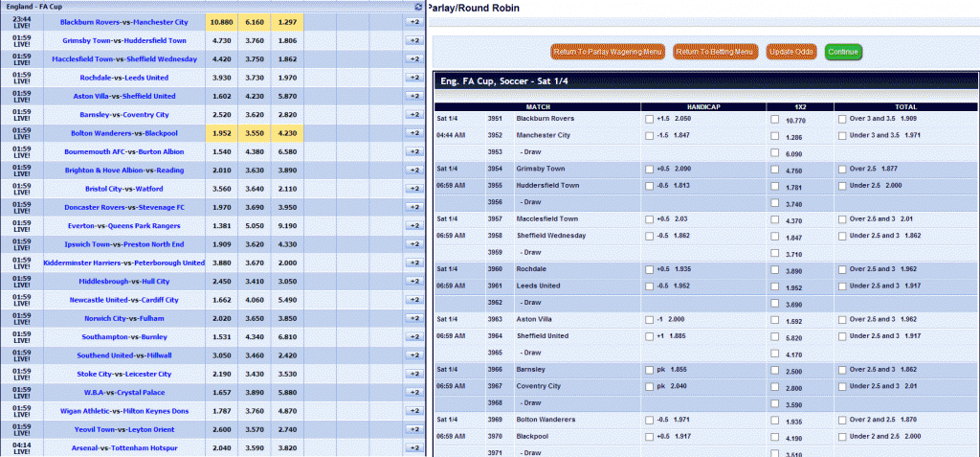Screen dimensions: 980x457
Task: Expand +2 markets for Rochdale-vs-Leeds United
Action: pos(413,78)
